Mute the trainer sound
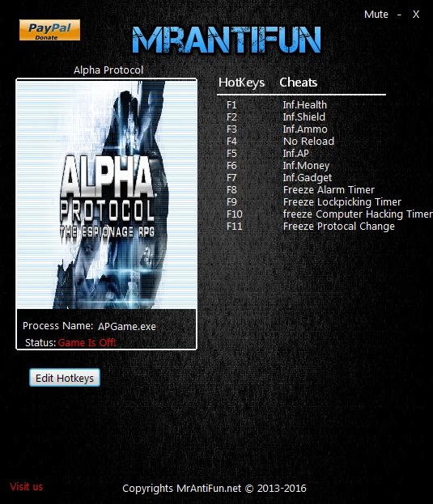The height and width of the screenshot is (504, 433). (376, 15)
